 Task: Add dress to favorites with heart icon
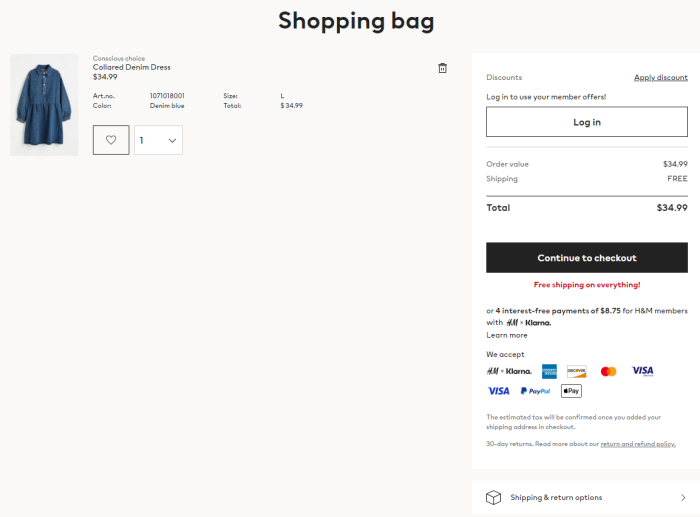tap(111, 140)
